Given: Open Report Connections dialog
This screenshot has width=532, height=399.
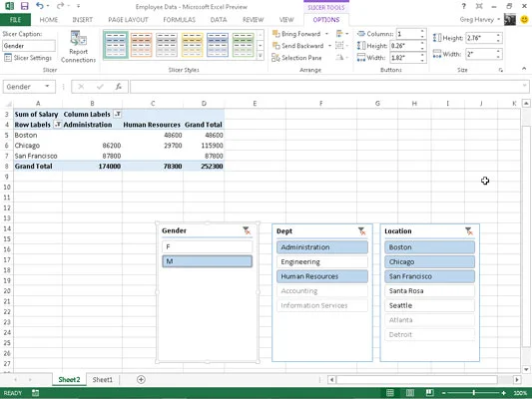Looking at the screenshot, I should tap(78, 47).
